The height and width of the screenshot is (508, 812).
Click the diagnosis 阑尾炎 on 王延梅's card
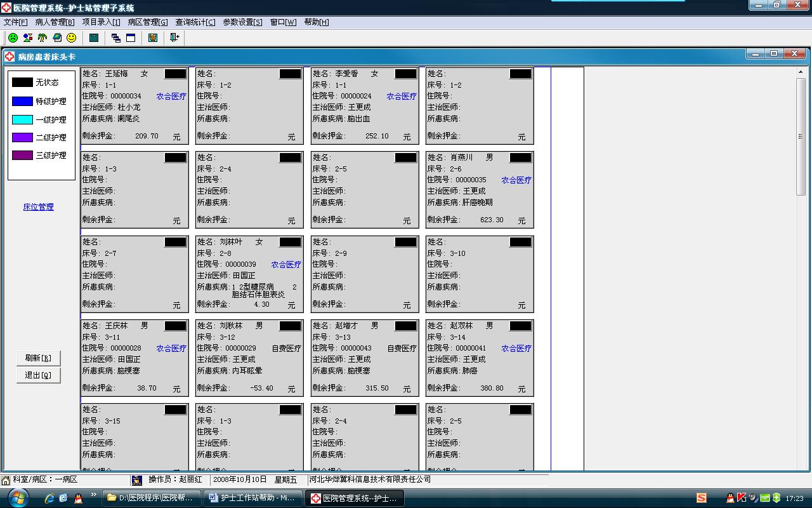click(x=128, y=119)
